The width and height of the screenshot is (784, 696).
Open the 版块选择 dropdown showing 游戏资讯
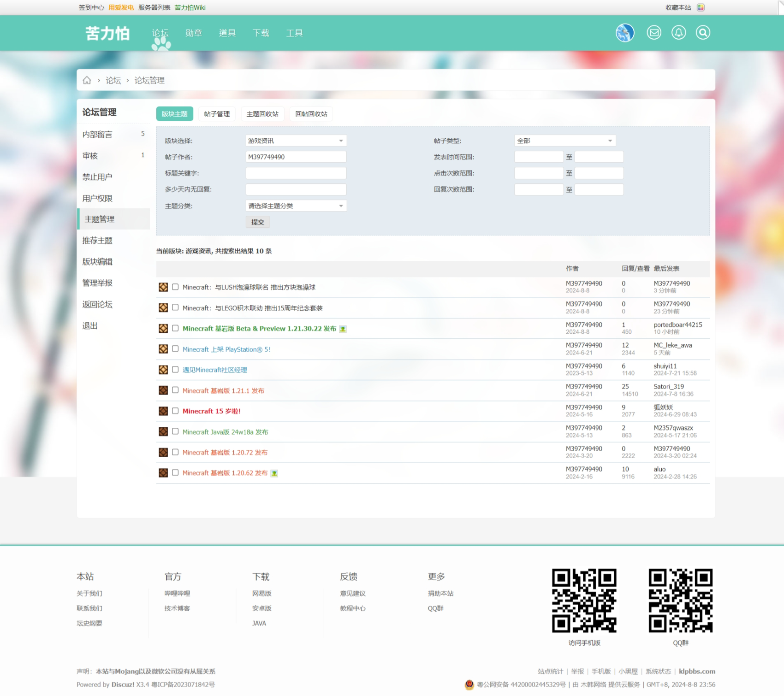pyautogui.click(x=296, y=141)
